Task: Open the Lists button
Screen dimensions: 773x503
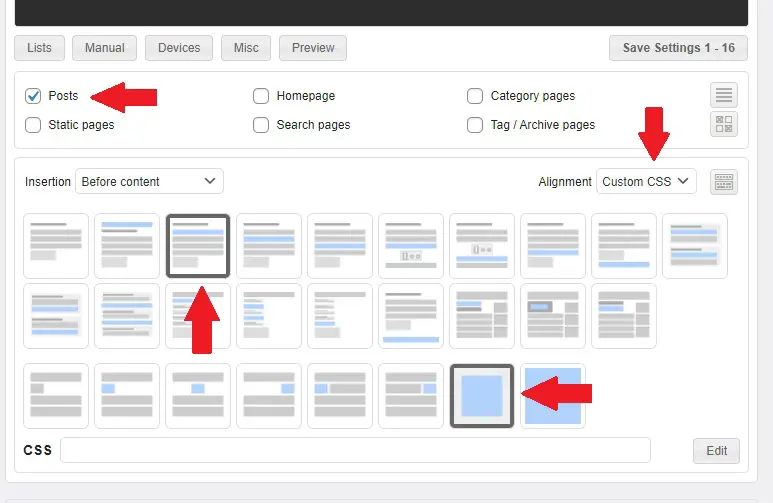Action: tap(39, 48)
